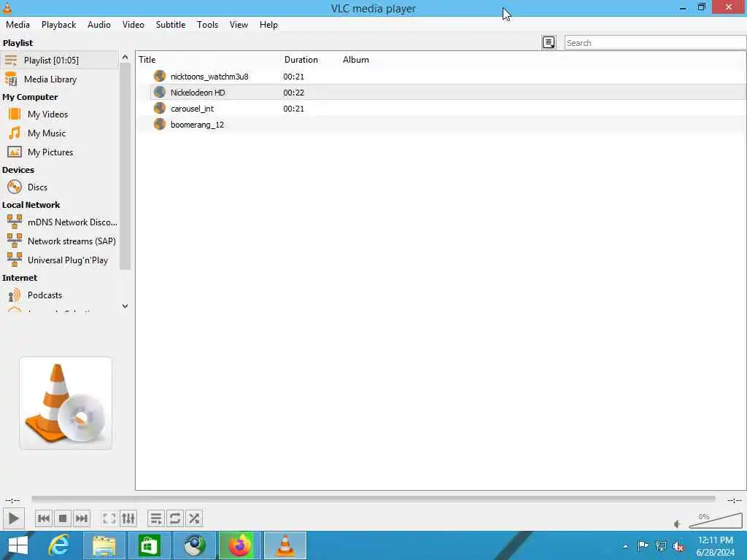Screen dimensions: 747x560
Task: Click the muted speaker tray icon
Action: pos(678,546)
